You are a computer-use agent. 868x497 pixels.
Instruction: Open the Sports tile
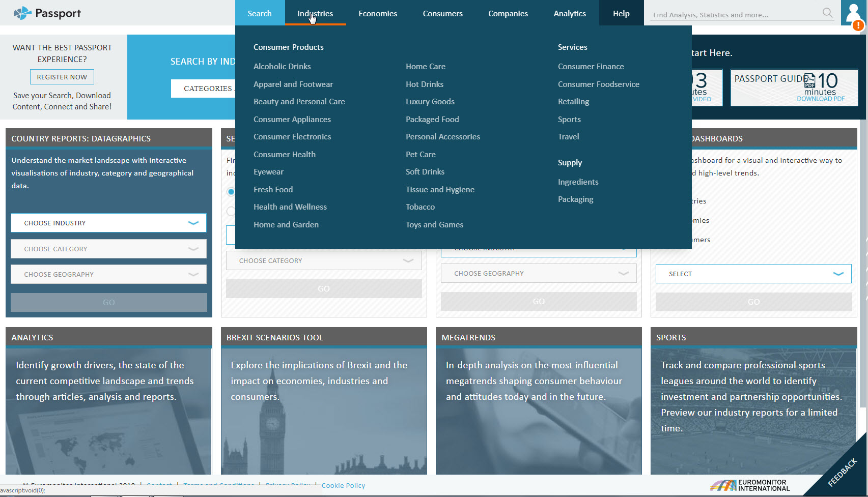click(x=753, y=401)
